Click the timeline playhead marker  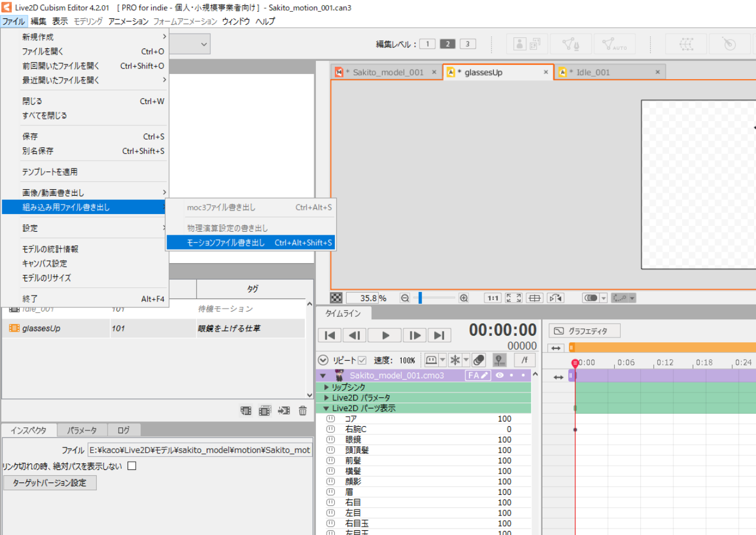(x=575, y=363)
